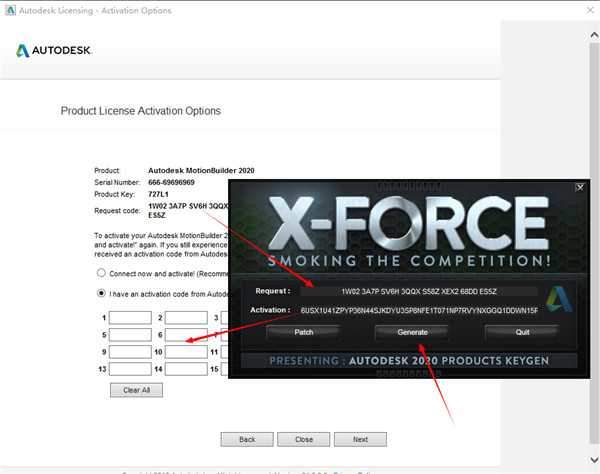Close the X-Force keygen window

point(580,187)
